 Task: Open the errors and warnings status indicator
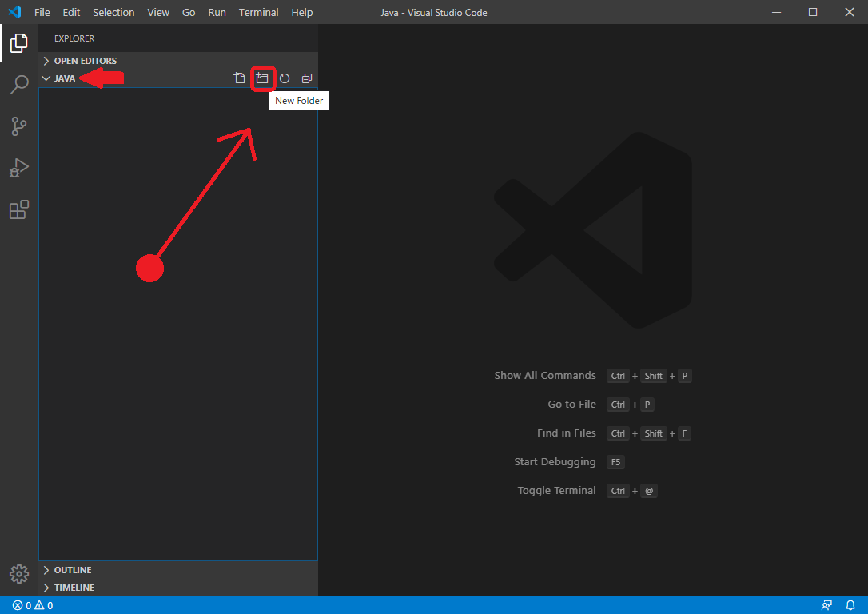(33, 605)
